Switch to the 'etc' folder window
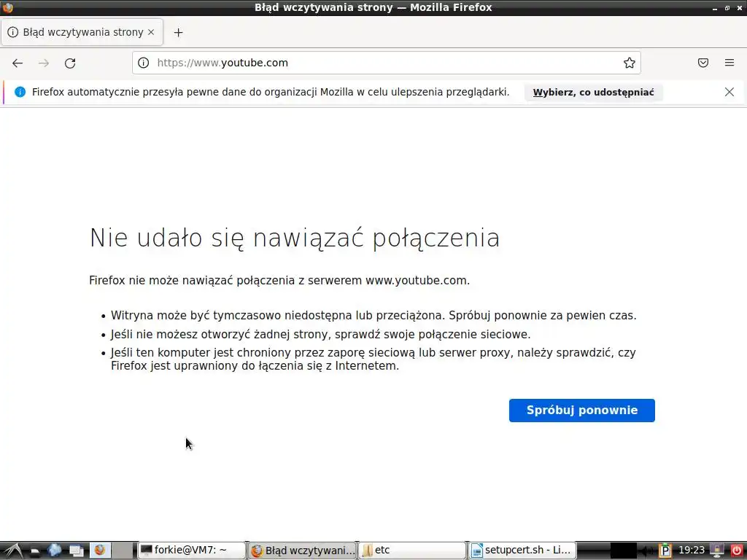747x560 pixels. click(411, 551)
